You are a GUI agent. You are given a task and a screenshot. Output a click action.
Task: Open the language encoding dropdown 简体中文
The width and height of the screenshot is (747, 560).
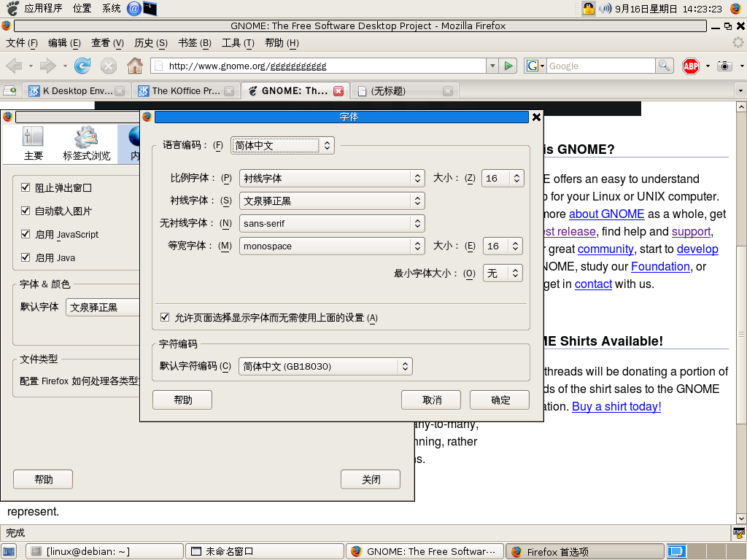point(282,145)
